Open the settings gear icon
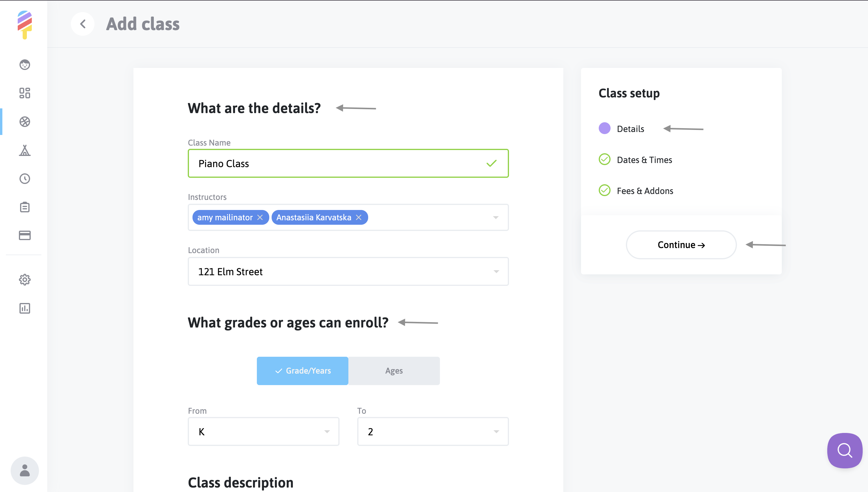 (x=25, y=279)
